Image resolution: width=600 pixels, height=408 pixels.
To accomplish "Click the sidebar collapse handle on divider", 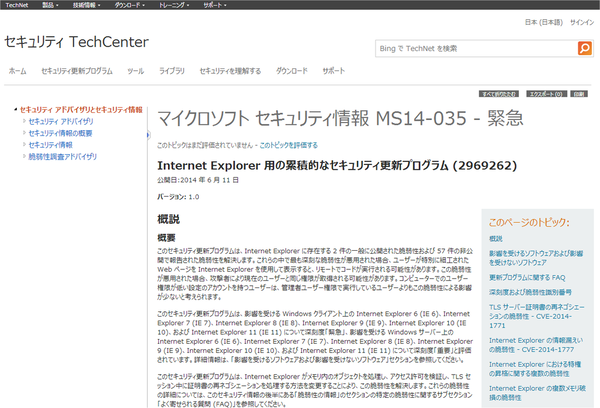I will (148, 135).
